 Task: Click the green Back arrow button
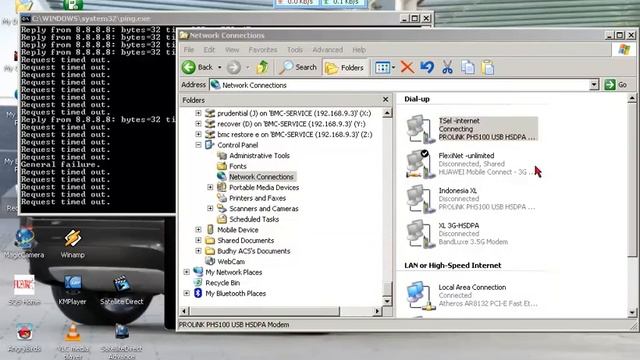coord(189,67)
